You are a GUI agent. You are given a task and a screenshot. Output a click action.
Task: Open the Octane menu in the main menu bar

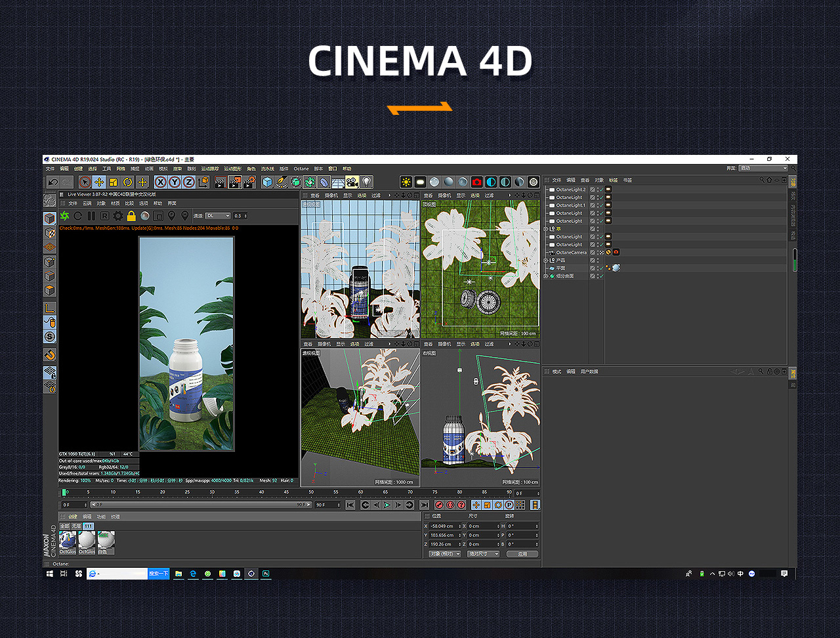pyautogui.click(x=301, y=169)
